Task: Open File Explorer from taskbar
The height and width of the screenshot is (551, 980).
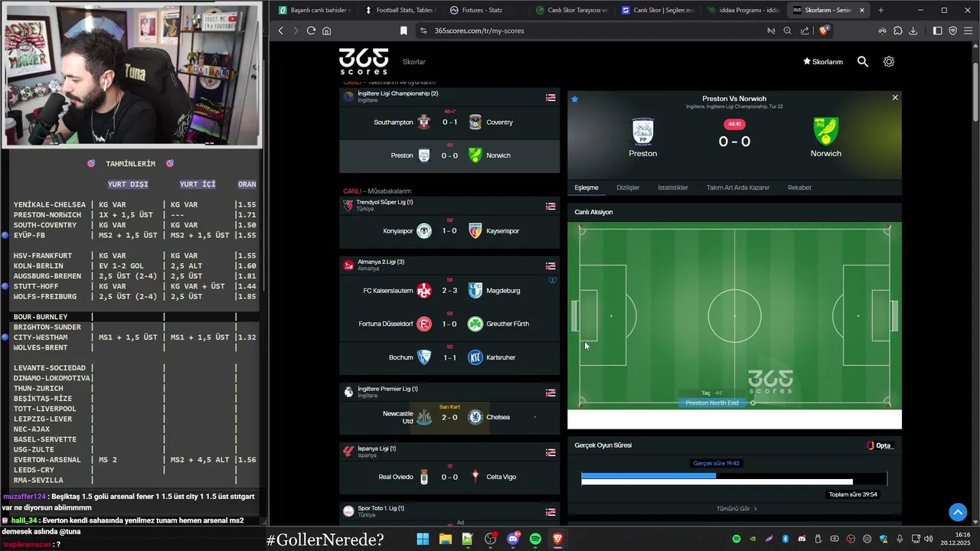Action: 445,539
